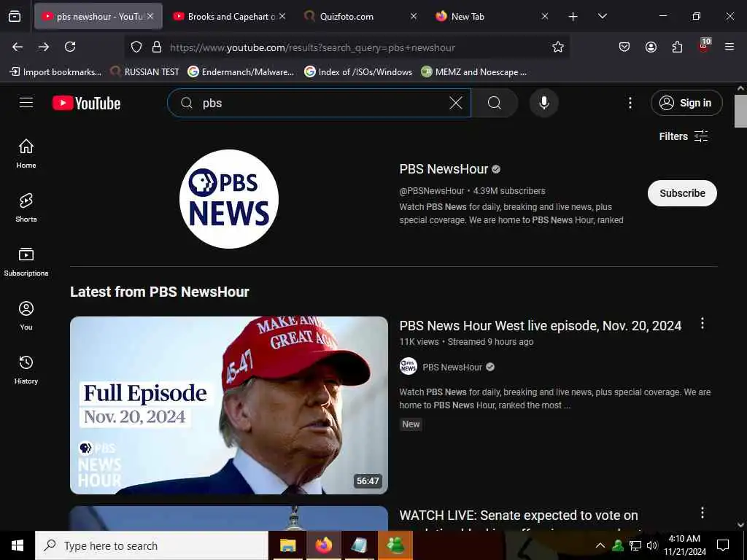Open RUSSIAN TEST bookmark
The width and height of the screenshot is (747, 560).
(145, 72)
